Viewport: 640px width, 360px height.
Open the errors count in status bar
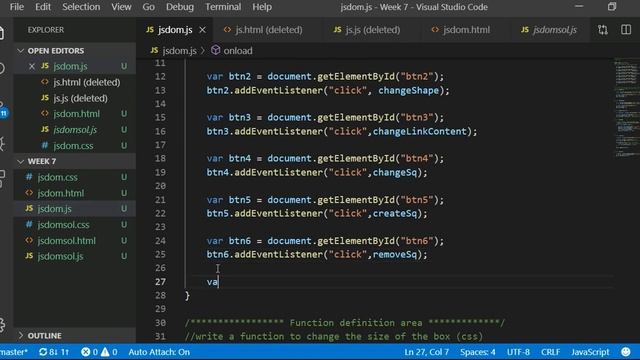[x=89, y=352]
